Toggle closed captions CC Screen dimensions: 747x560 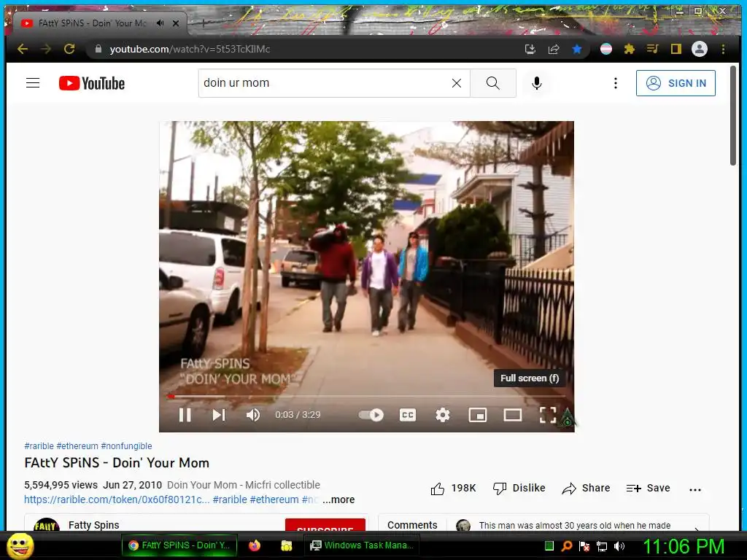coord(408,415)
